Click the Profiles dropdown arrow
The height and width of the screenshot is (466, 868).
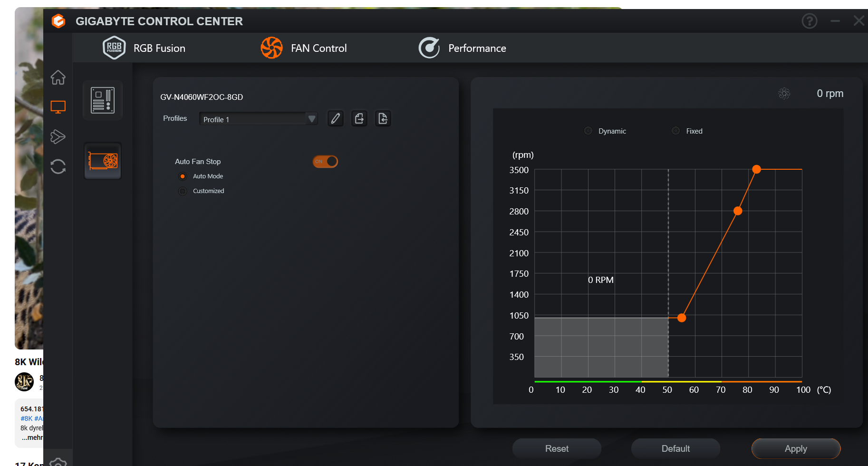(x=312, y=119)
